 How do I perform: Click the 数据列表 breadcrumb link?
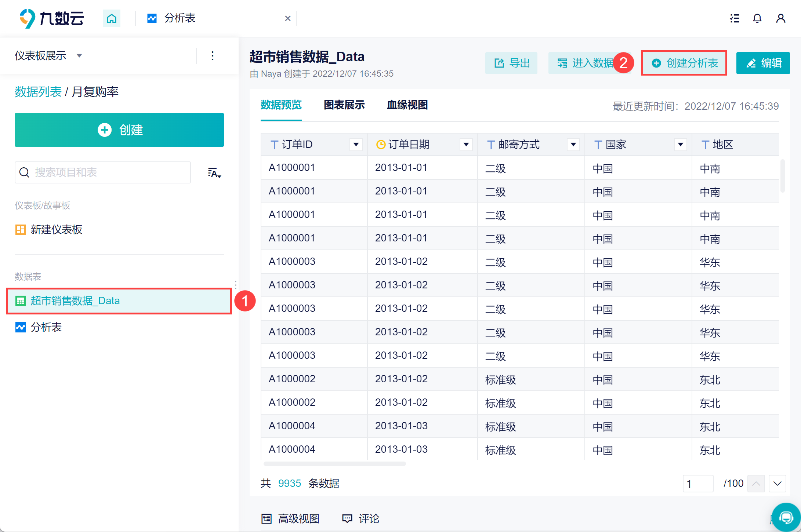38,92
